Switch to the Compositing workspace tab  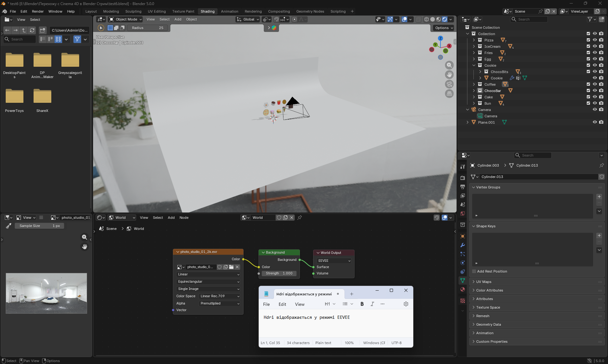(279, 11)
